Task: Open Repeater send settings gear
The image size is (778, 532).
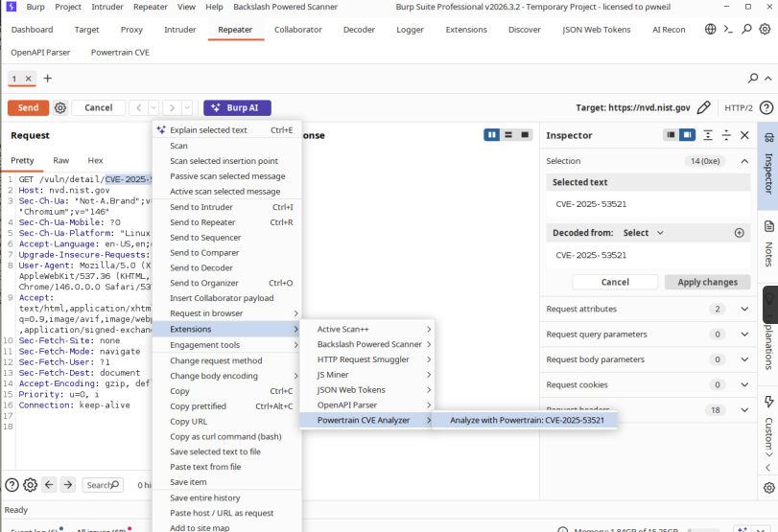Action: click(60, 107)
